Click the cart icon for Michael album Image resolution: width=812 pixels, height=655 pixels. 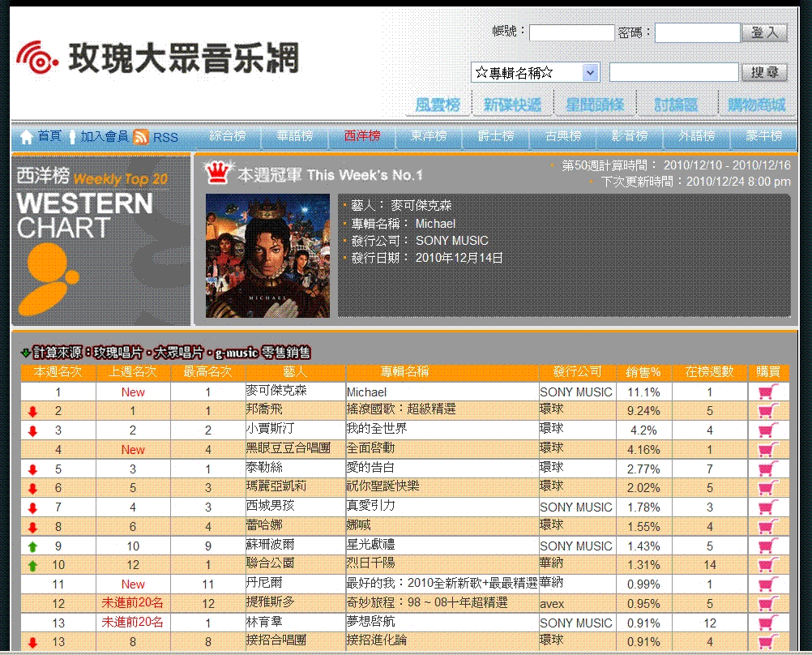(x=768, y=392)
